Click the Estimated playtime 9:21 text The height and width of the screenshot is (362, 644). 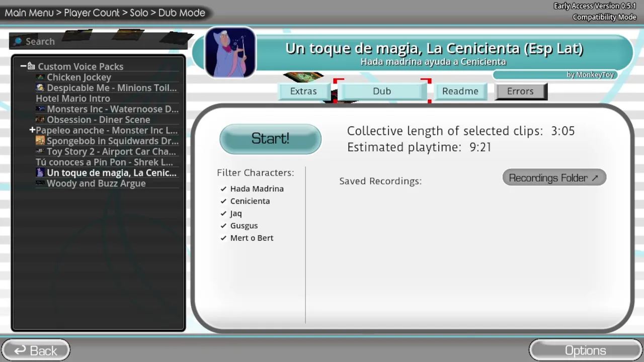pos(419,147)
